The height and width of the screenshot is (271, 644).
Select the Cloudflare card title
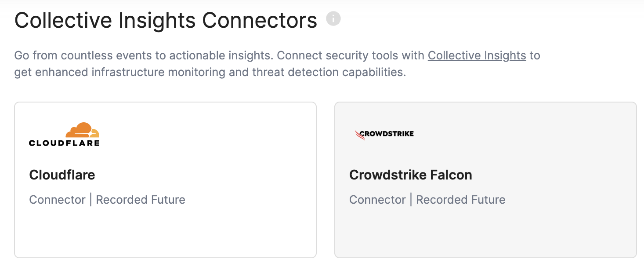[x=62, y=175]
